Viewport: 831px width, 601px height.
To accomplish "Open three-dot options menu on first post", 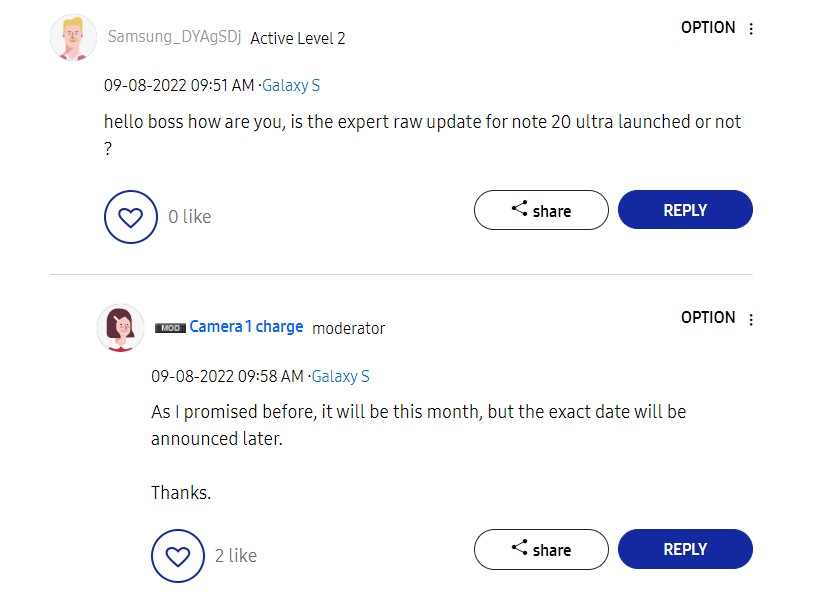I will click(x=751, y=29).
